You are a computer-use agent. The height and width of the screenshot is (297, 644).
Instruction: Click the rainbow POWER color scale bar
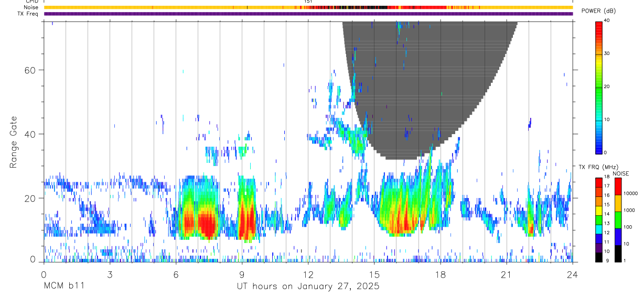(599, 87)
